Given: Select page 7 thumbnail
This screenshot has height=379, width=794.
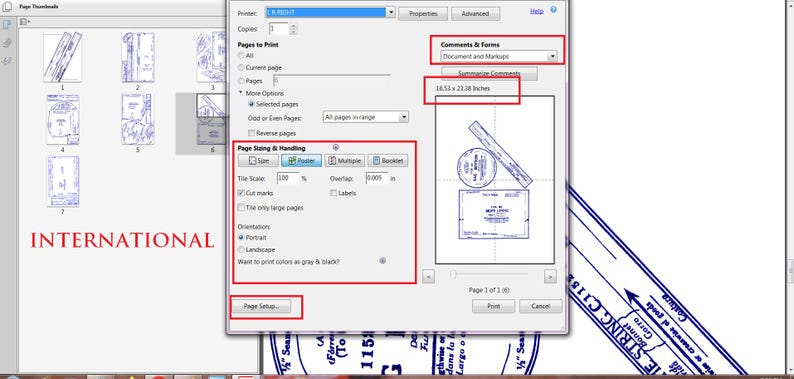Looking at the screenshot, I should 62,181.
